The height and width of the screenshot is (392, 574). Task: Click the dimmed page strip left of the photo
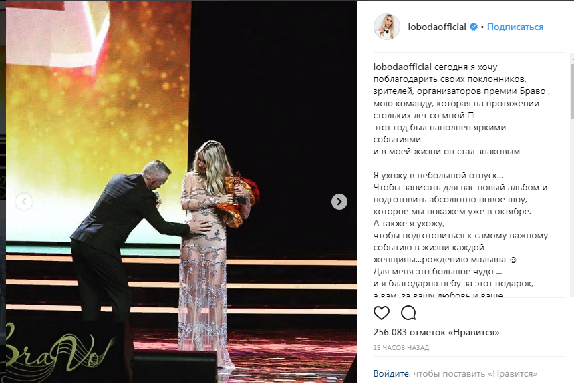point(3,191)
